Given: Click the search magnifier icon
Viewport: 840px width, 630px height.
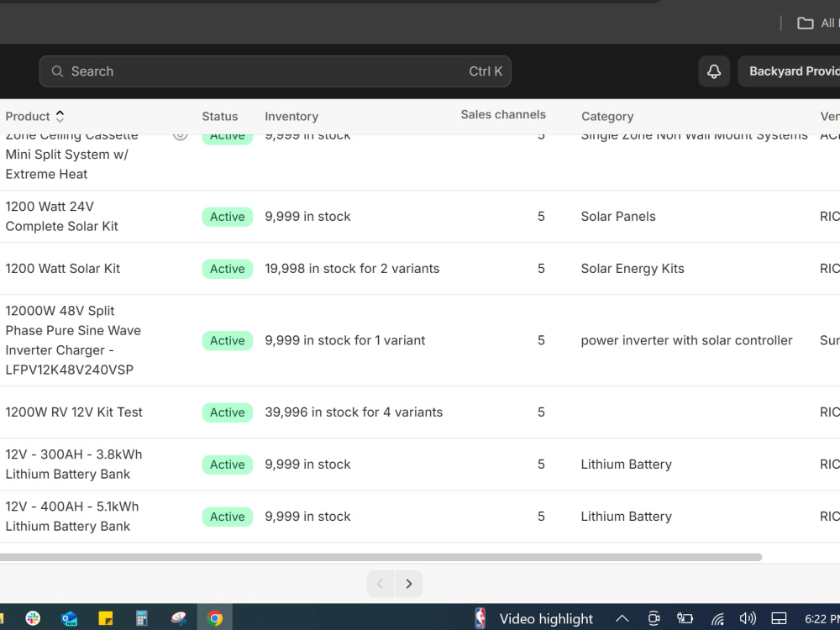Looking at the screenshot, I should [57, 71].
